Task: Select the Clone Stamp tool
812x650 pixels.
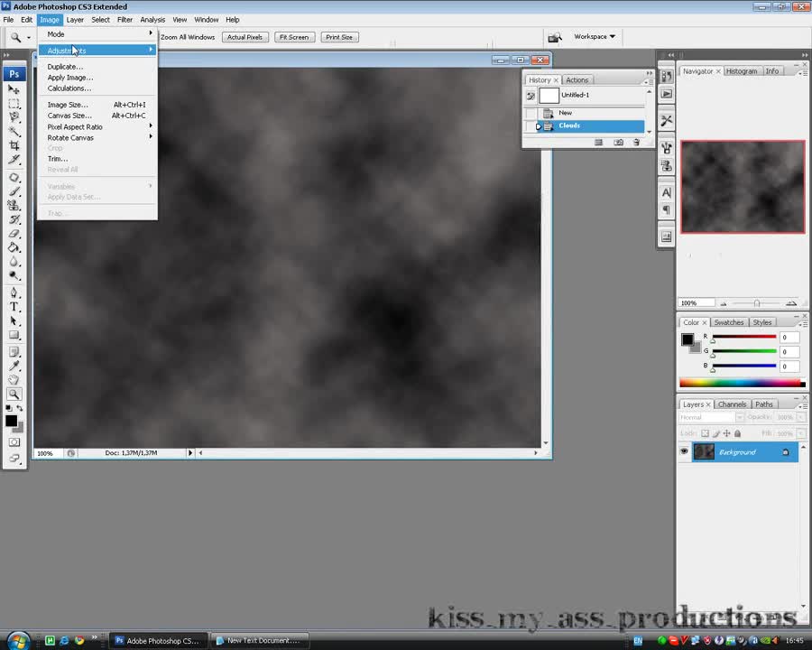Action: pyautogui.click(x=14, y=206)
